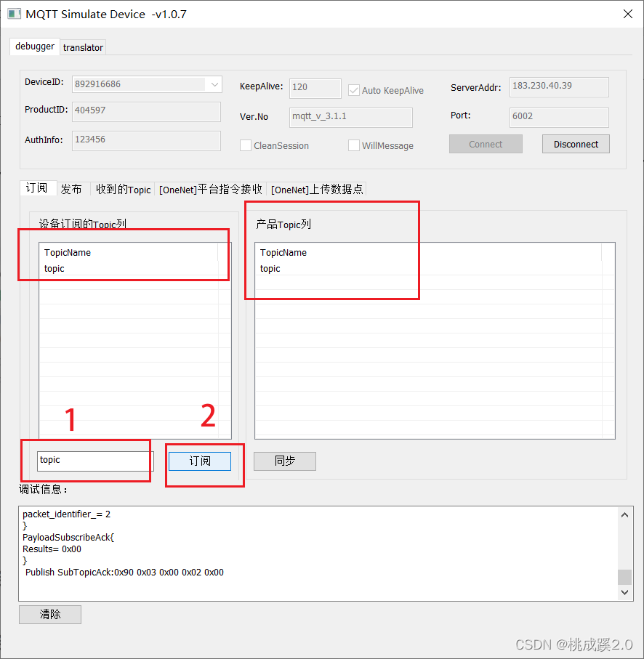Click the Results= 0x00 log line
Screen dimensions: 644x659
52,549
